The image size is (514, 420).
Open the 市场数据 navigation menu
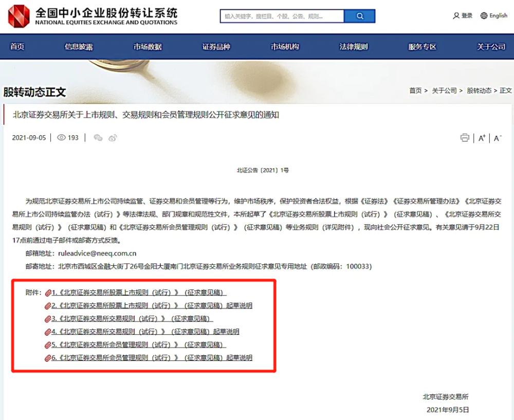(x=148, y=47)
